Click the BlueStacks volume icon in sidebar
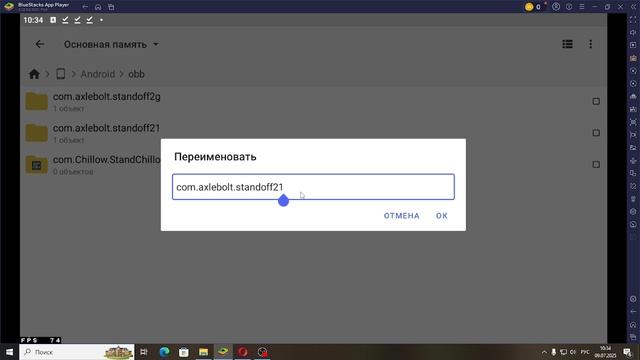Image resolution: width=640 pixels, height=360 pixels. coord(633,33)
